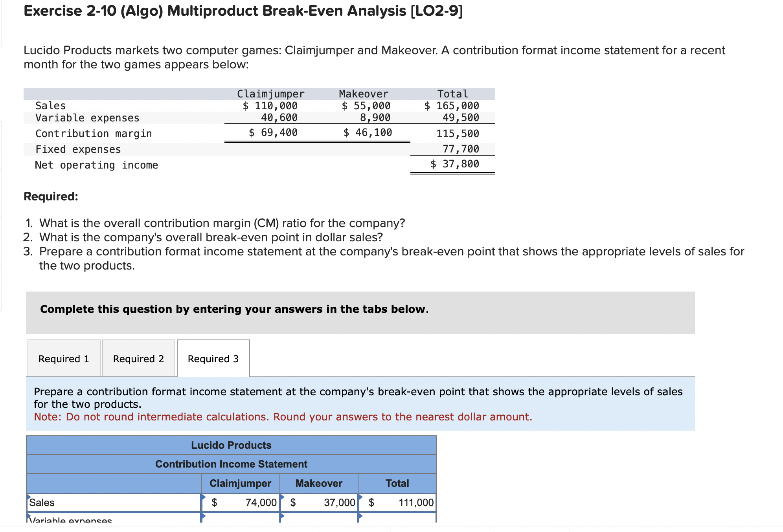This screenshot has width=783, height=532.
Task: Click the $ 37,800 net operating income figure
Action: click(454, 164)
